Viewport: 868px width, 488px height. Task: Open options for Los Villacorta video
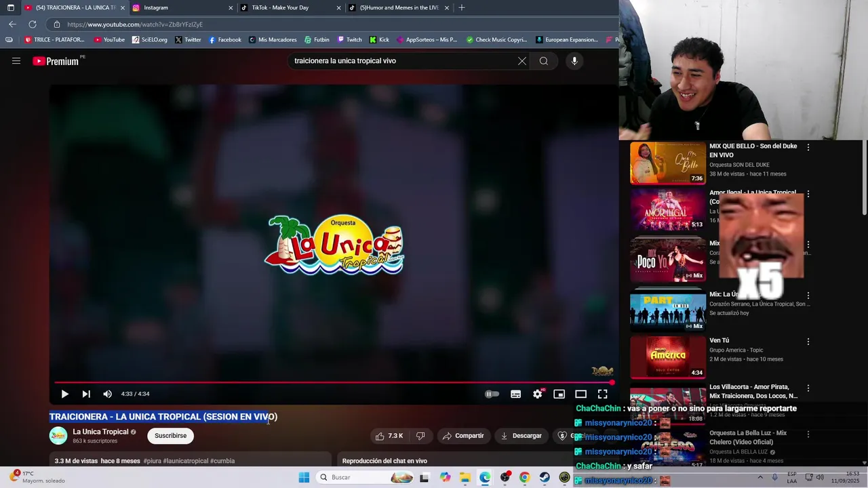click(808, 388)
